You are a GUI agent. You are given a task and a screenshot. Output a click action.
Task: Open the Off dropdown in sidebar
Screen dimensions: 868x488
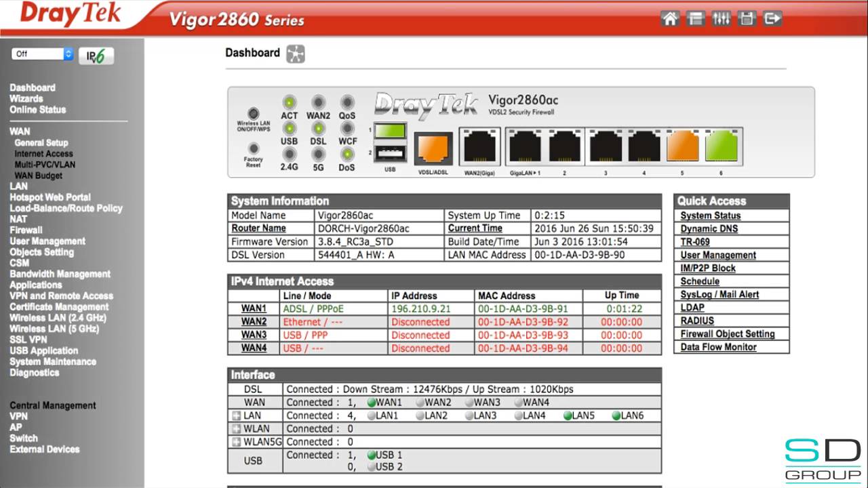point(42,54)
